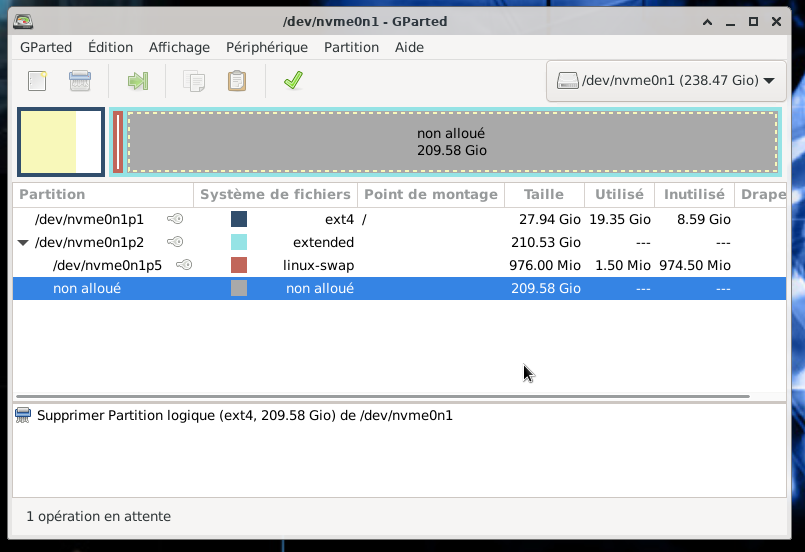The height and width of the screenshot is (552, 805).
Task: Select the non alloué block in disk map
Action: (x=451, y=142)
